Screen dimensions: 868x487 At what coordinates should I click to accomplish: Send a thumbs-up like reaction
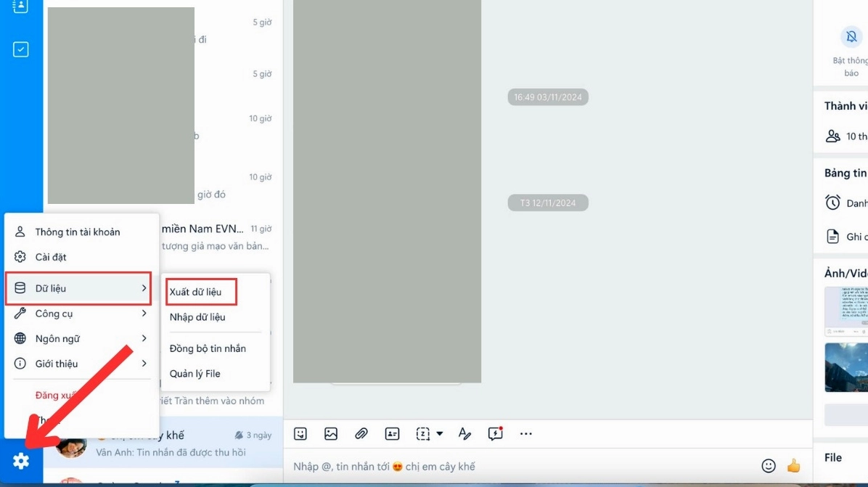coord(794,466)
